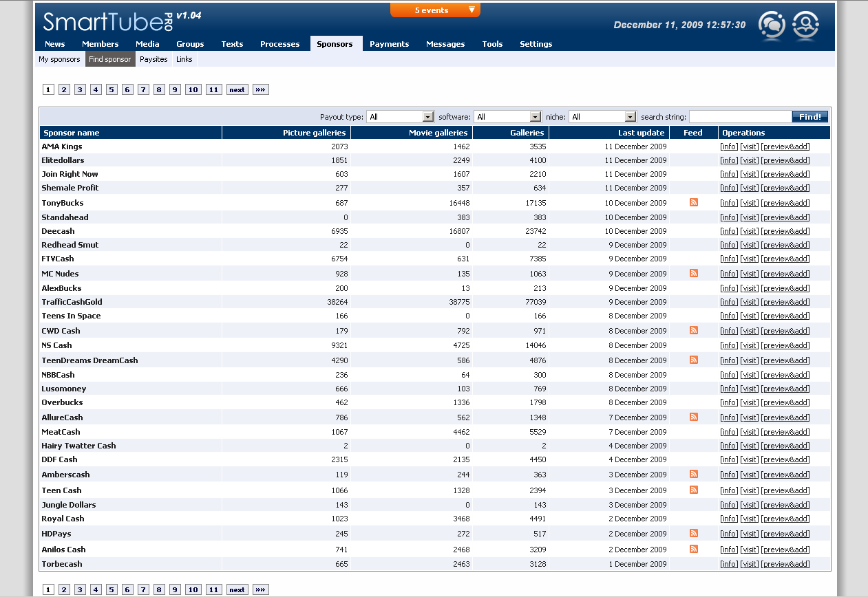The height and width of the screenshot is (597, 868).
Task: Jump to last page via top »» button
Action: 261,89
